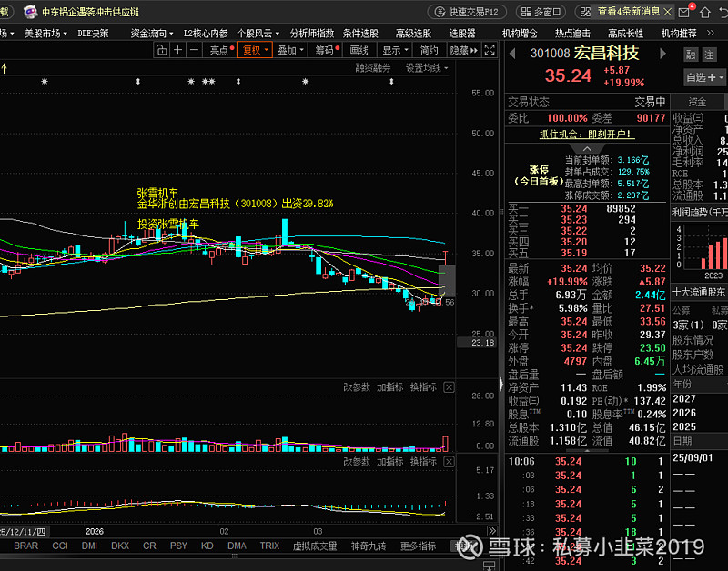728x571 pixels.
Task: Open 资金流向 menu
Action: pos(152,34)
